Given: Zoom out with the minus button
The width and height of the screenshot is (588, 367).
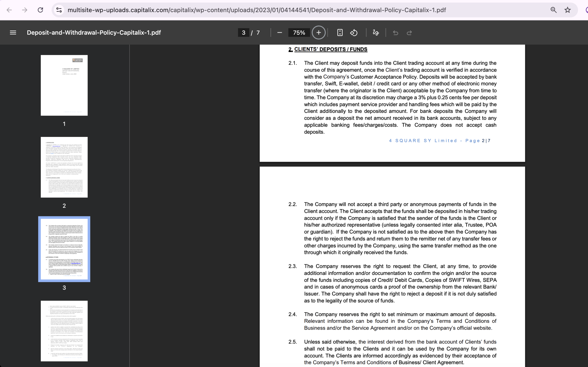Looking at the screenshot, I should pyautogui.click(x=280, y=33).
